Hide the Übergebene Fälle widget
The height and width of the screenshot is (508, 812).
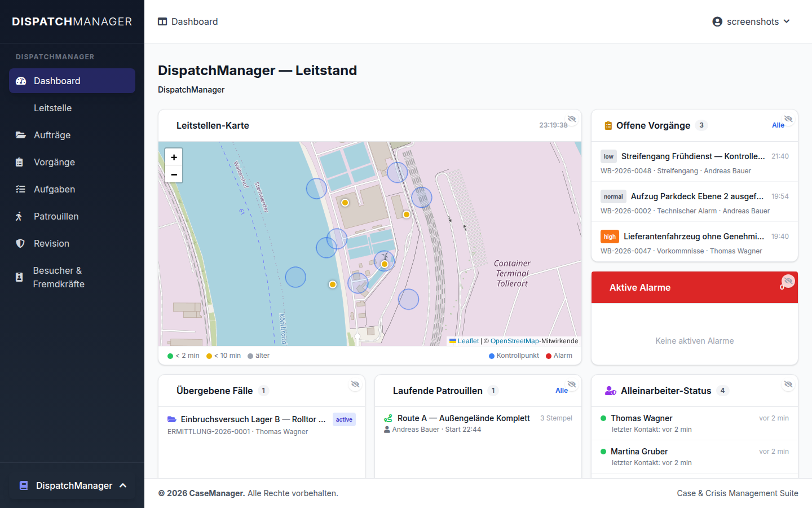click(355, 384)
